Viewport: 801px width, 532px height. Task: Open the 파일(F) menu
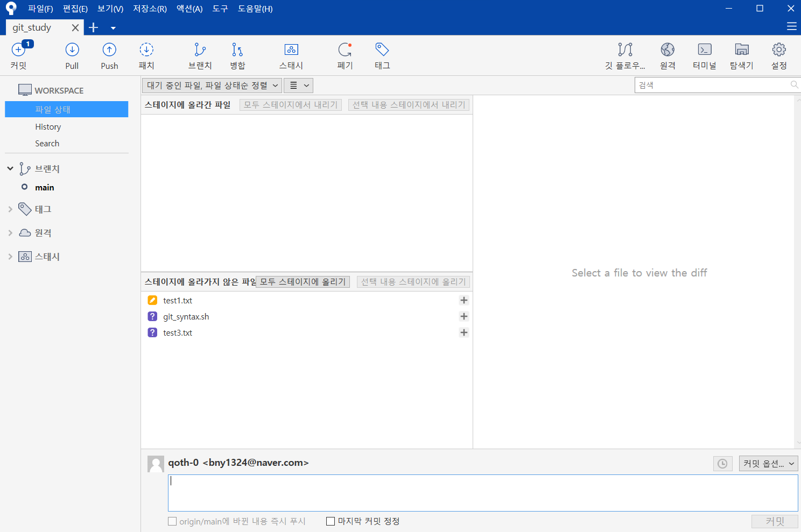(x=40, y=9)
